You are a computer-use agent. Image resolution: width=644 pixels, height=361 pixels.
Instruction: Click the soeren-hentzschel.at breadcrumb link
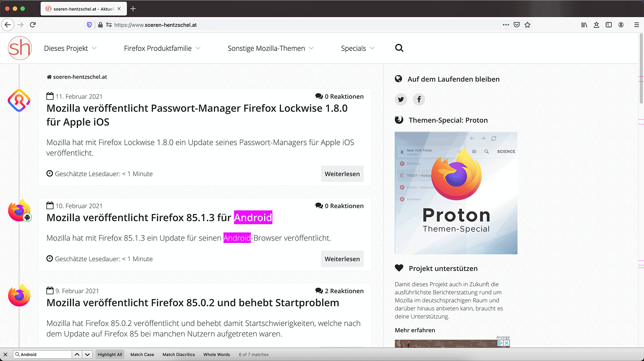point(77,77)
